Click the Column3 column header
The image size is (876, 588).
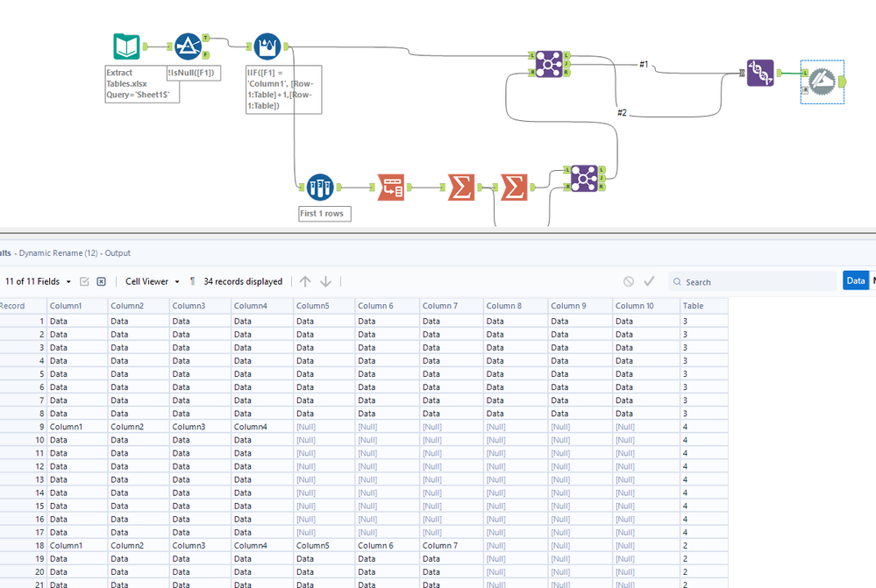coord(200,306)
